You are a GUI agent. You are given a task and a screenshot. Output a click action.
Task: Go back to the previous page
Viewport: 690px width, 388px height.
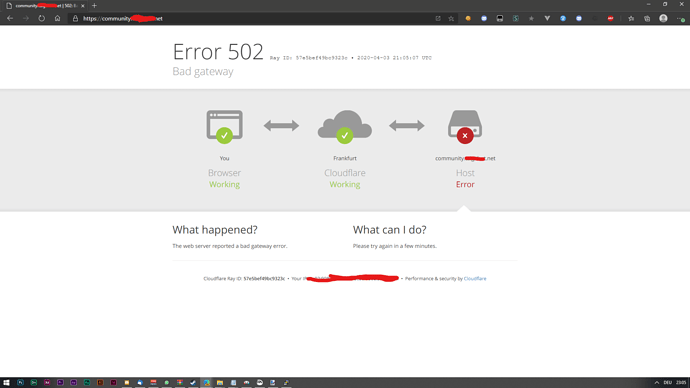pyautogui.click(x=10, y=18)
